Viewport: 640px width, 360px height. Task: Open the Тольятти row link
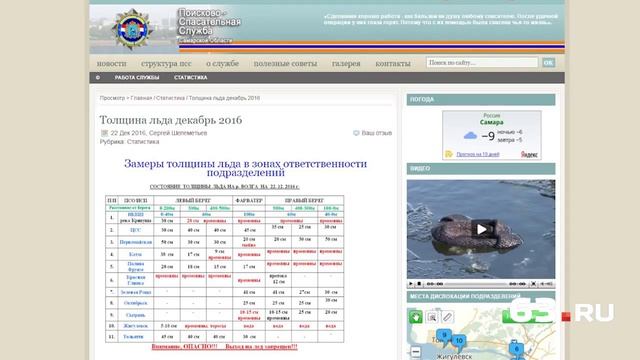pyautogui.click(x=133, y=337)
